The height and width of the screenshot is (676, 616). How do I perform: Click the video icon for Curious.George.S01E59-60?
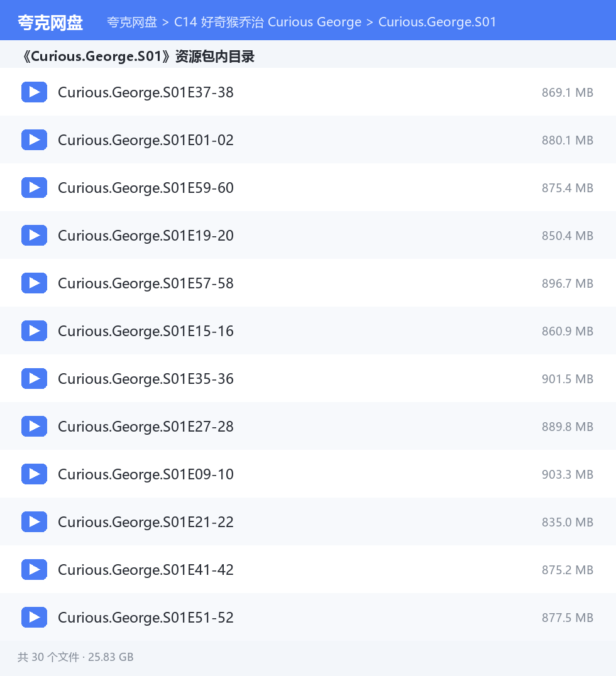(x=34, y=188)
